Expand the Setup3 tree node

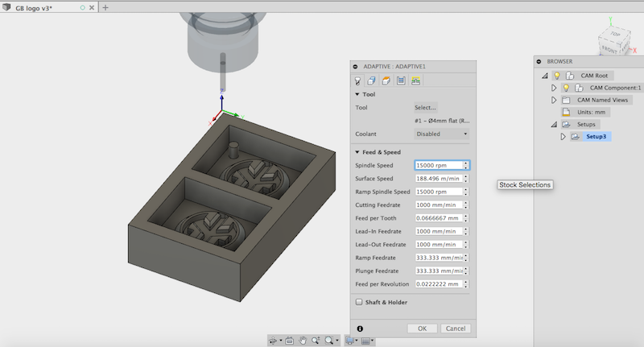(563, 136)
